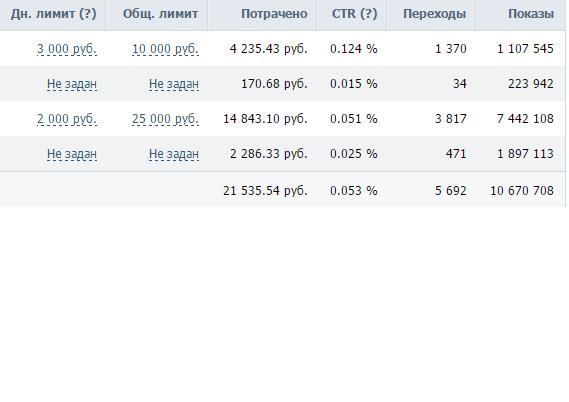Set total limit in 2 286.33 руб. row

coord(174,154)
